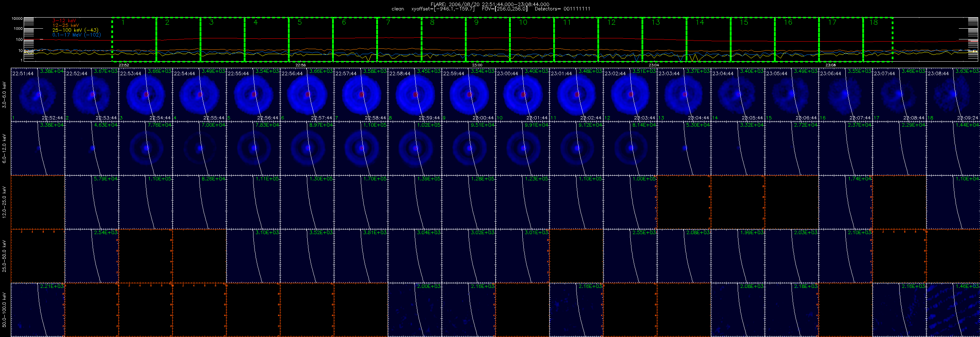Select interval 7 box on the lightcurve
The width and height of the screenshot is (980, 337).
click(x=400, y=39)
